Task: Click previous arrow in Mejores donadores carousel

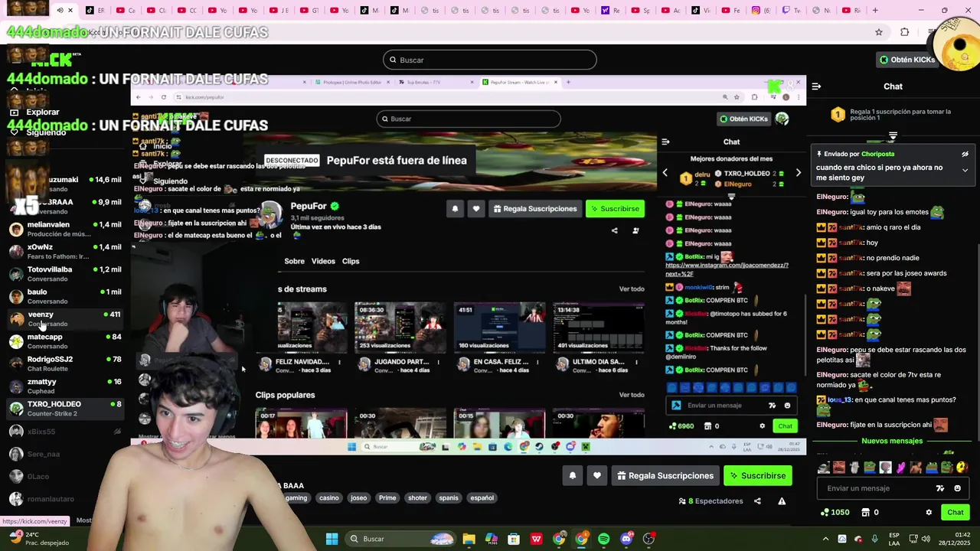Action: click(665, 173)
